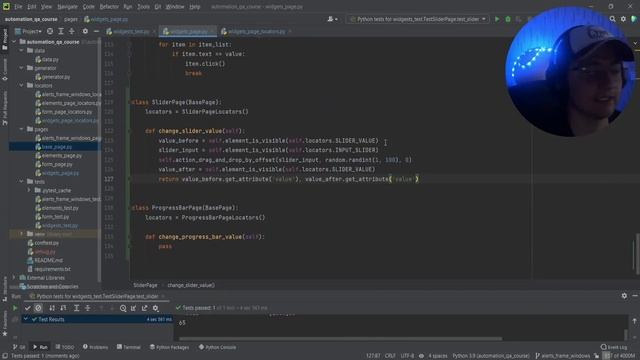The image size is (640, 360).
Task: Open IDE settings gear in top toolbar
Action: point(623,19)
